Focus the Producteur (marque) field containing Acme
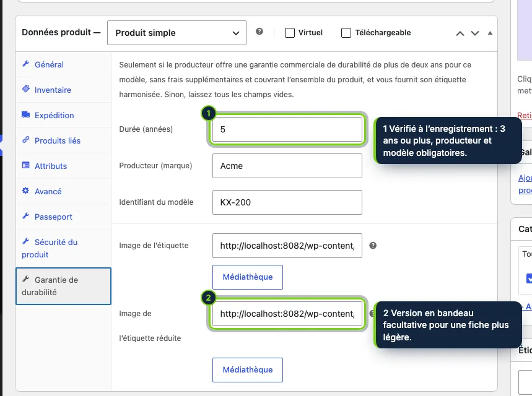Image resolution: width=532 pixels, height=396 pixels. [x=287, y=166]
